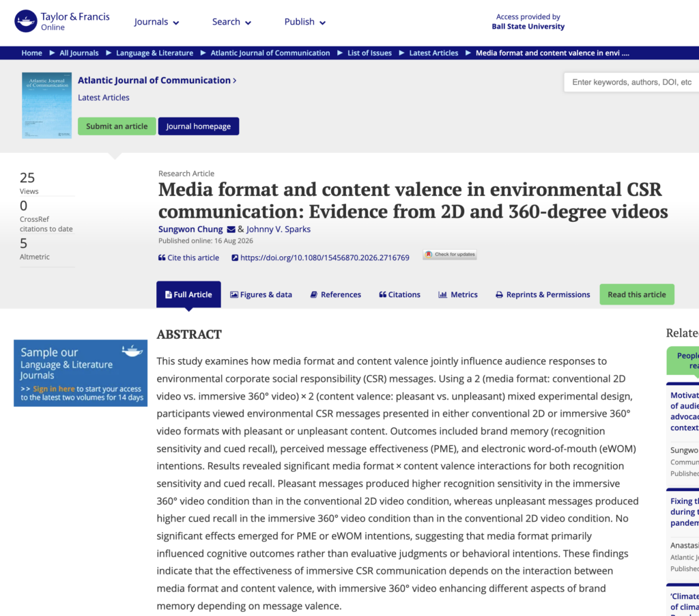Image resolution: width=699 pixels, height=616 pixels.
Task: Open related article starting with 'Fixing'
Action: click(684, 512)
